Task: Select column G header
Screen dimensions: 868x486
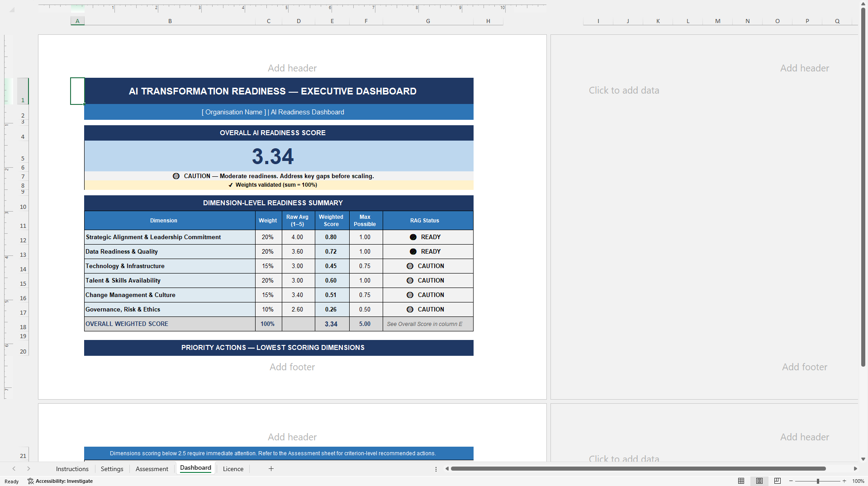Action: pyautogui.click(x=428, y=21)
